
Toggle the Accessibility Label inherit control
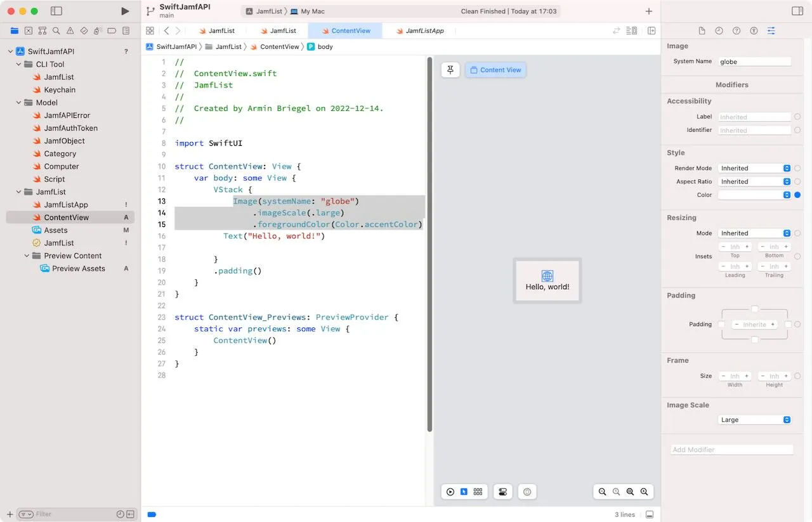[798, 117]
